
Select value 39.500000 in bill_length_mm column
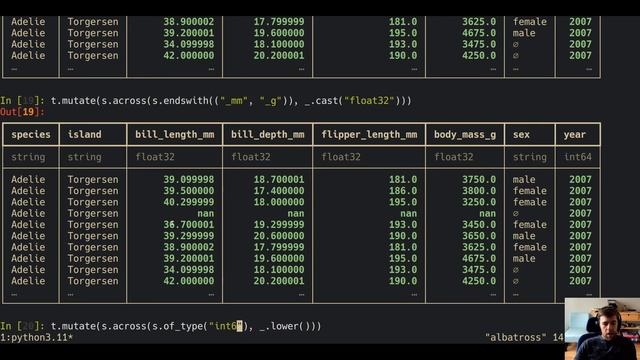(x=189, y=191)
